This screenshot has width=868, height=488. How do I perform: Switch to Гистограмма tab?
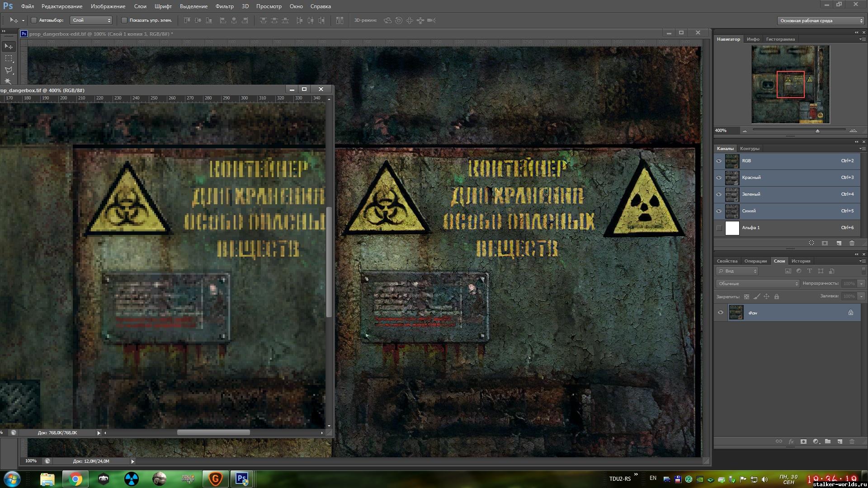pos(780,39)
